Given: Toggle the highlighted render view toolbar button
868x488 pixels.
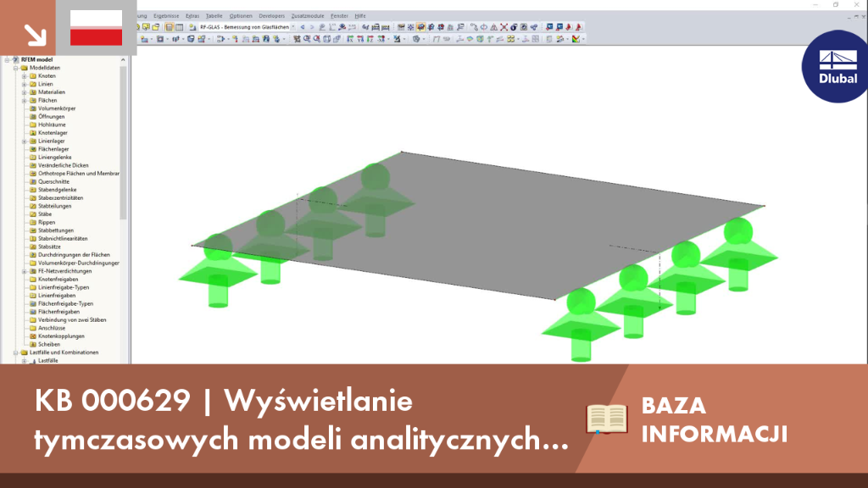Looking at the screenshot, I should tap(420, 27).
